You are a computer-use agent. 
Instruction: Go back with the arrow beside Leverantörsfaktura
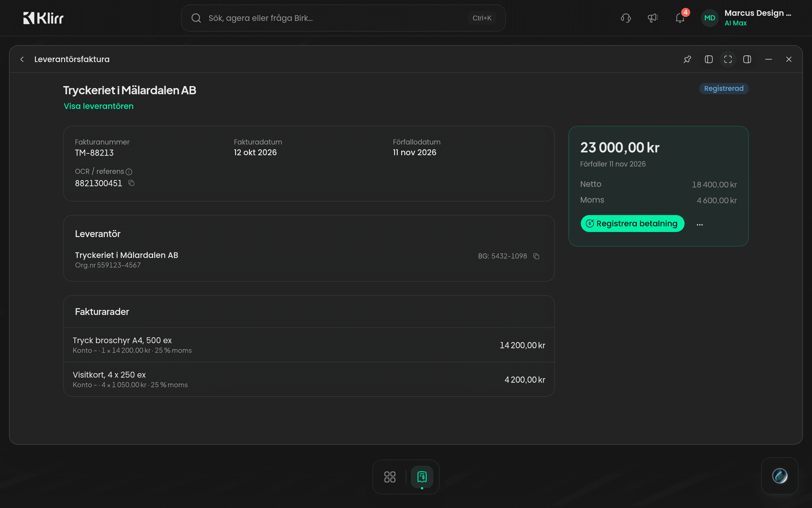22,60
